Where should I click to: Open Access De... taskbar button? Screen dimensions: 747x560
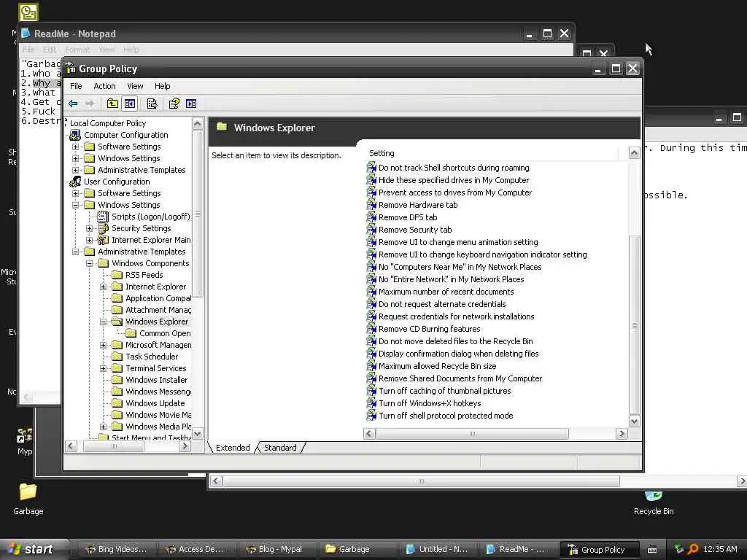196,549
